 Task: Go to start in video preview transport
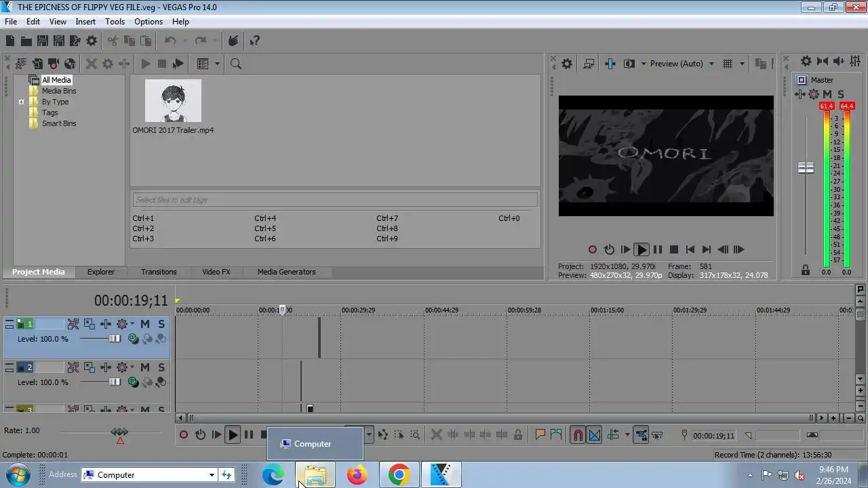pos(690,249)
